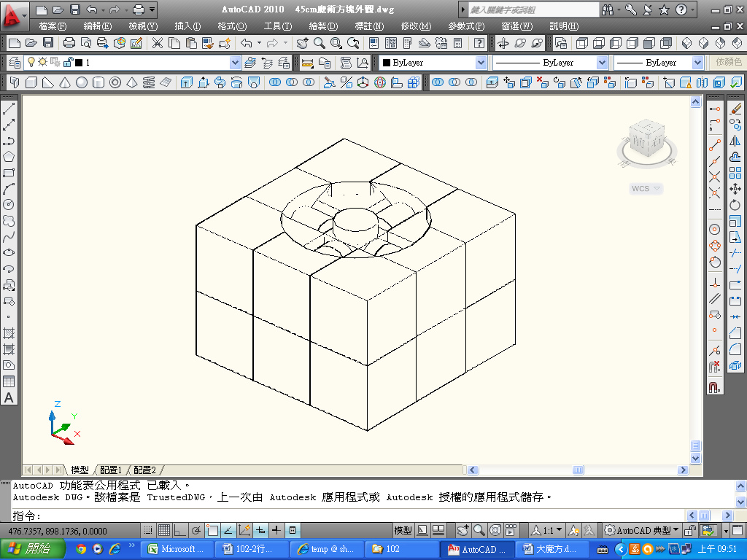Click the Extrude tool icon
The height and width of the screenshot is (560, 747).
[186, 82]
